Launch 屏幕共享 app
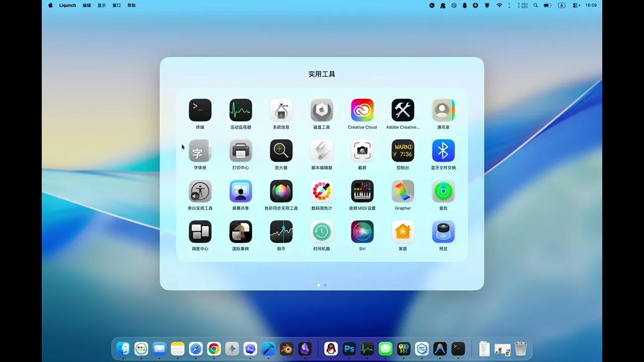Viewport: 644px width, 362px height. 240,191
